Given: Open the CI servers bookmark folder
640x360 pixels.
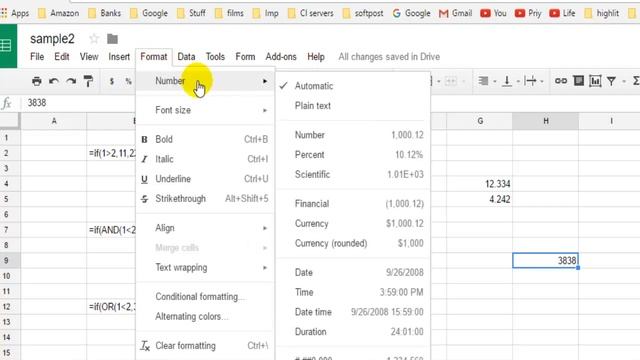Looking at the screenshot, I should point(311,13).
